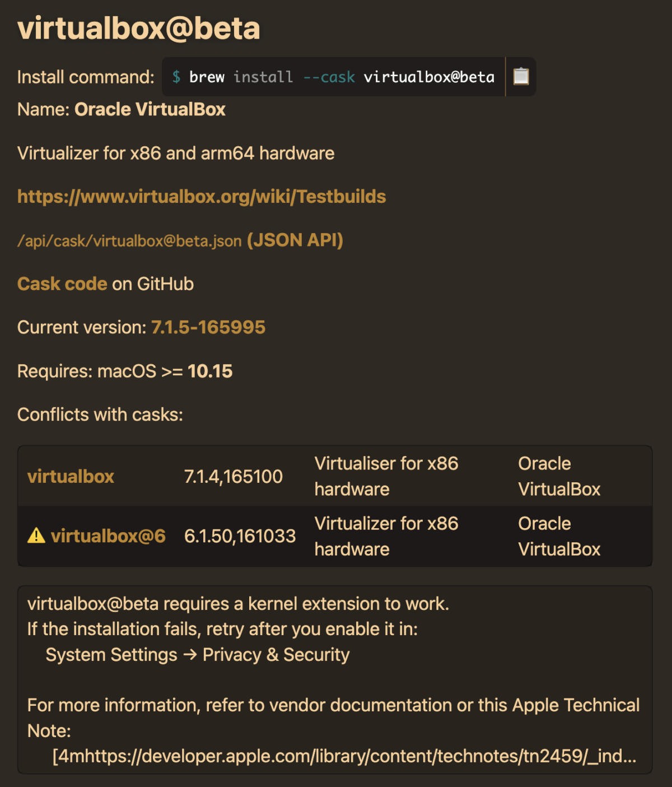The height and width of the screenshot is (787, 672).
Task: Click the version 6.1.50,161033 in the table
Action: pos(241,536)
